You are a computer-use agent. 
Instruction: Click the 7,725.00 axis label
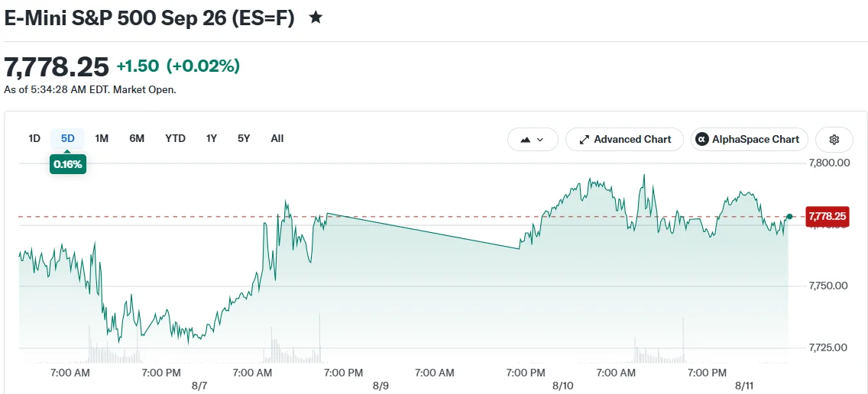click(829, 347)
